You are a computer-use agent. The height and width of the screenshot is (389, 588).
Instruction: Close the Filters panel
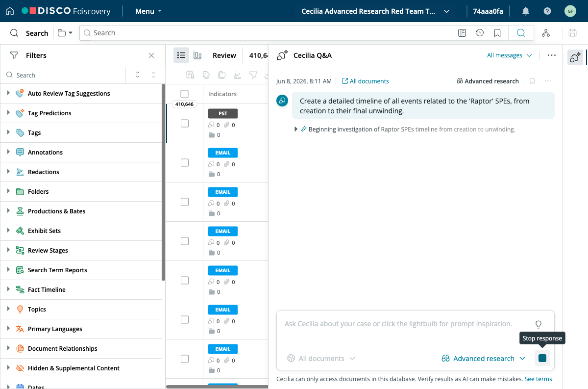coord(151,55)
